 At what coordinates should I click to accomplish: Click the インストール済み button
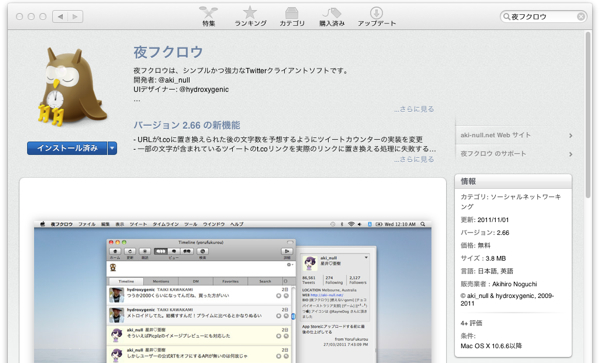(67, 148)
